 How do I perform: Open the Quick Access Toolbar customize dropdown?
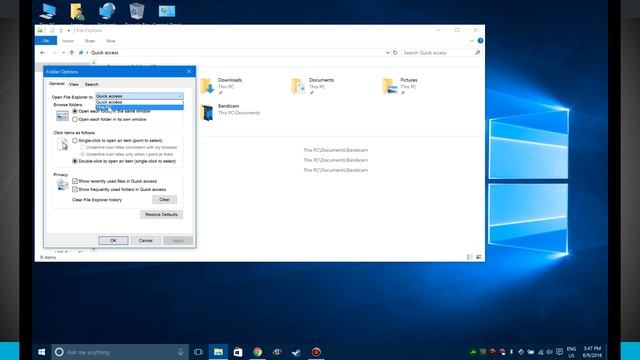pyautogui.click(x=69, y=31)
